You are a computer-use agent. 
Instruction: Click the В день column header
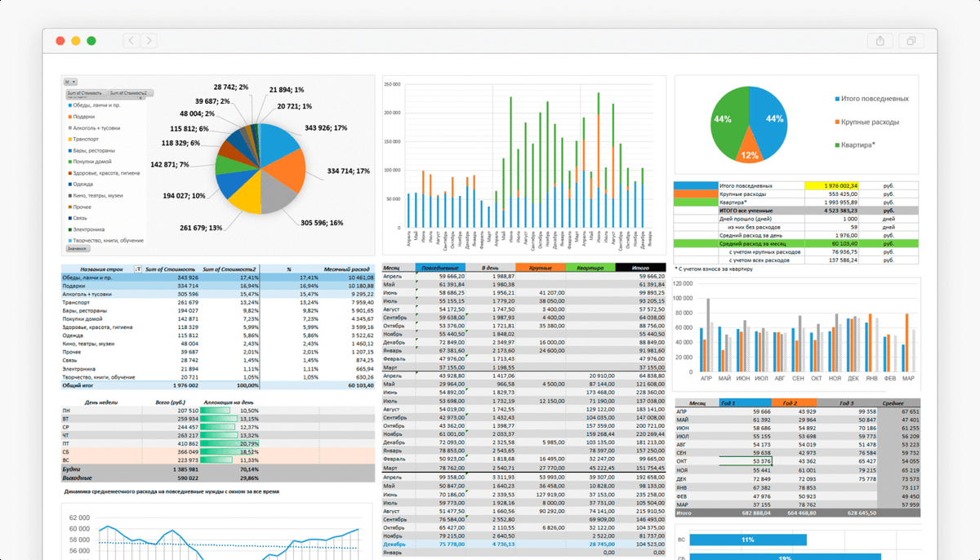click(x=490, y=268)
